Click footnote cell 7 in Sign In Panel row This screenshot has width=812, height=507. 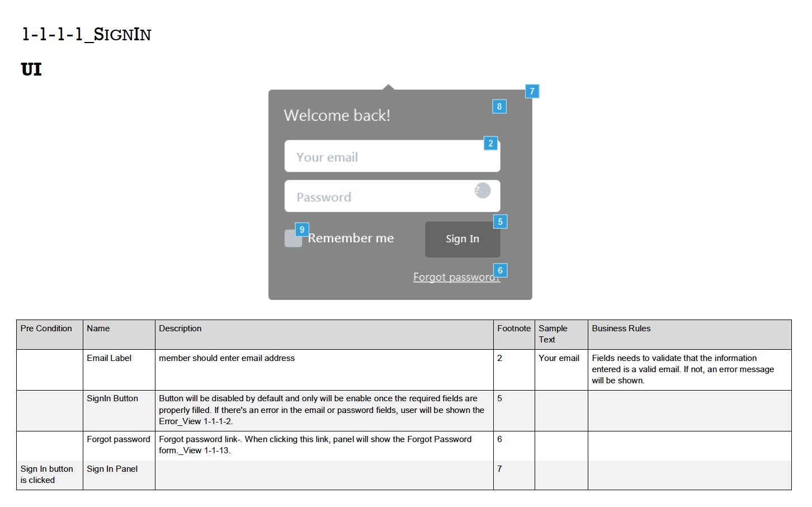[514, 475]
